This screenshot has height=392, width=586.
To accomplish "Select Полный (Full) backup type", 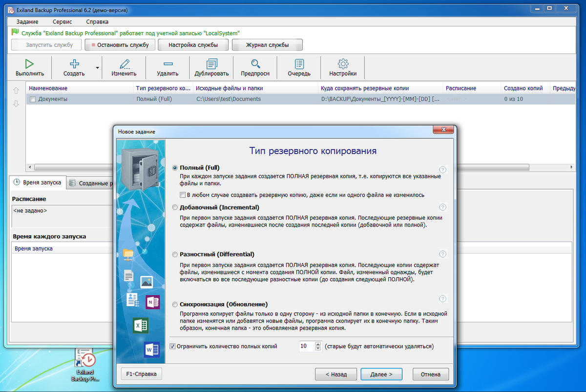I will click(x=175, y=167).
